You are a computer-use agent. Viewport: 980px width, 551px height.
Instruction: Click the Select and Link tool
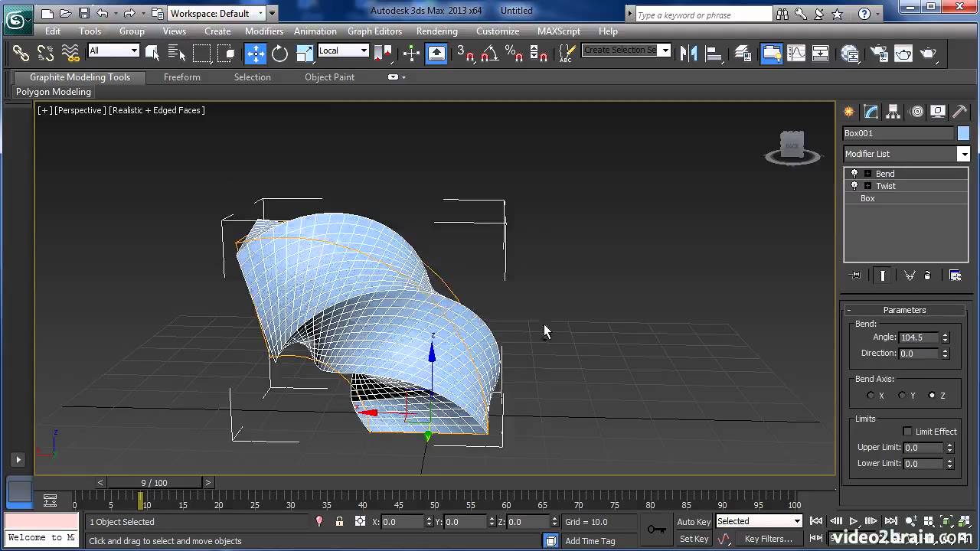point(21,53)
